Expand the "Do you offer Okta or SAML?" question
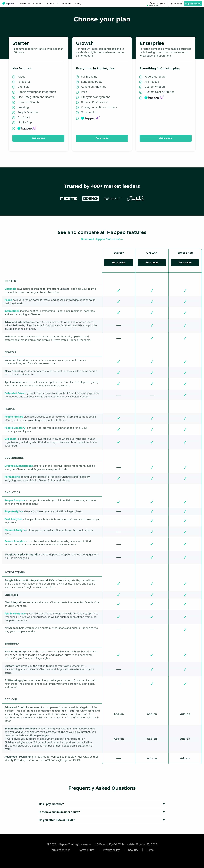Screen dimensions: 204x868 point(102,820)
